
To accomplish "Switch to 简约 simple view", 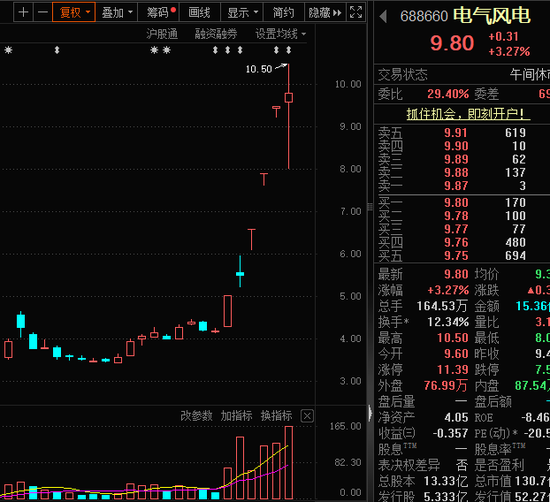I will (283, 13).
